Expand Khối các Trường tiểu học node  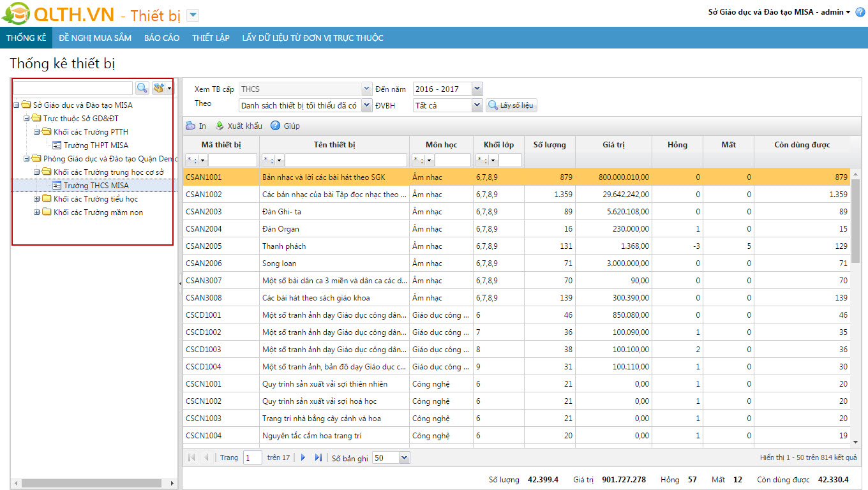click(37, 199)
